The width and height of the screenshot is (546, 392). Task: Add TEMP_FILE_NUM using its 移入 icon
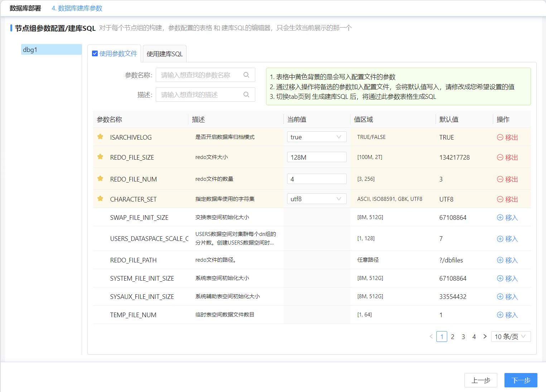[x=500, y=315]
